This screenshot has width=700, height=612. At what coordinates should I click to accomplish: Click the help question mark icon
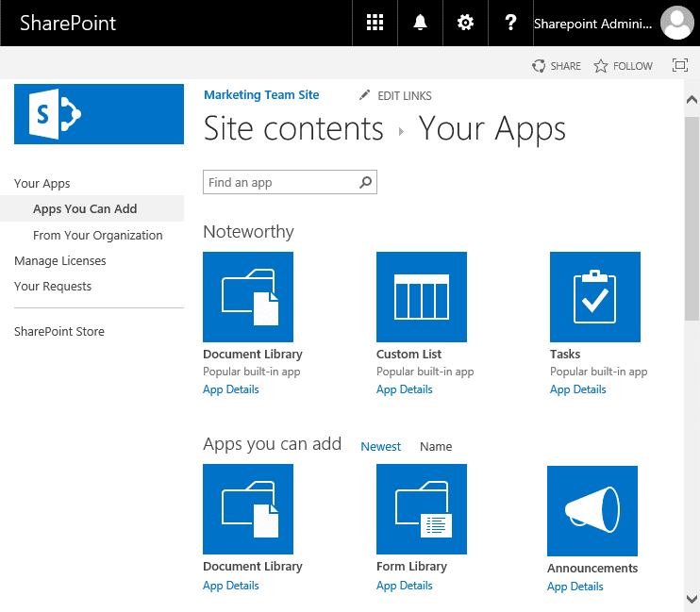coord(510,23)
